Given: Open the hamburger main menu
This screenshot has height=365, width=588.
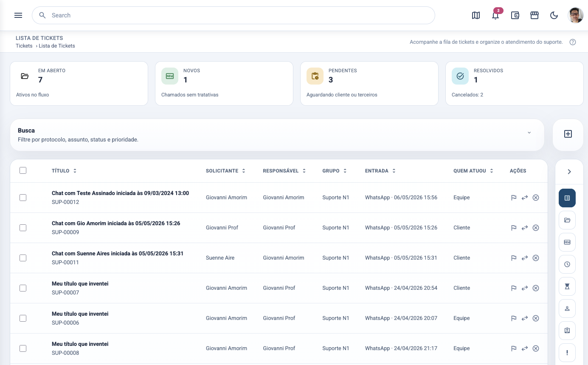Looking at the screenshot, I should [x=18, y=15].
